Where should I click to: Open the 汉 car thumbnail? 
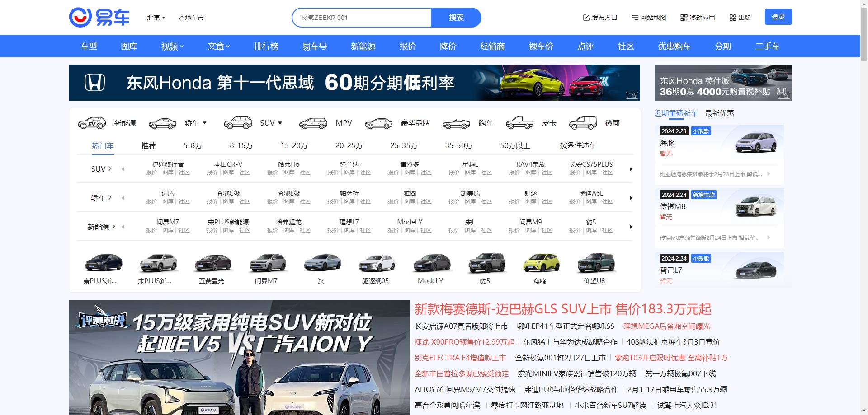pos(323,263)
